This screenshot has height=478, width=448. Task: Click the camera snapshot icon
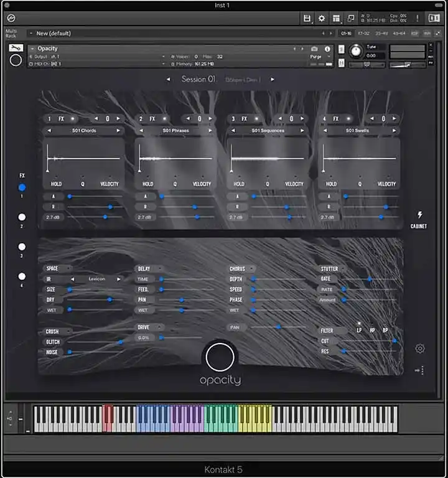point(314,49)
